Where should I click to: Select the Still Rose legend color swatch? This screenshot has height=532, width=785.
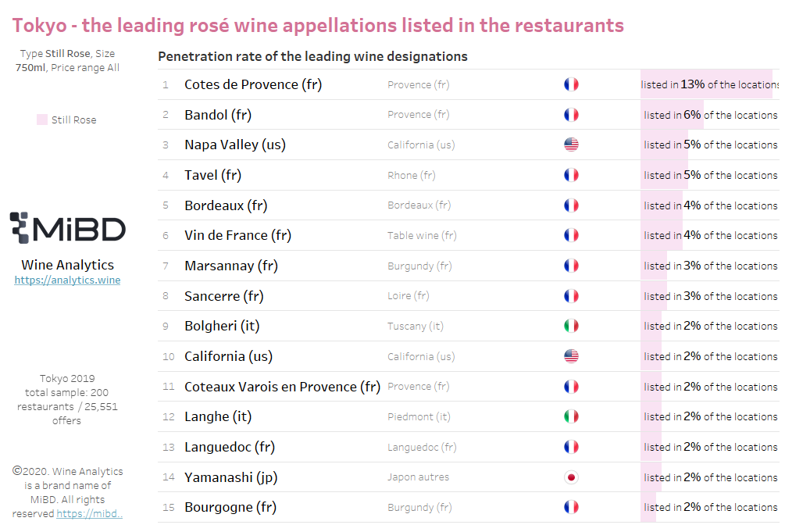[42, 120]
